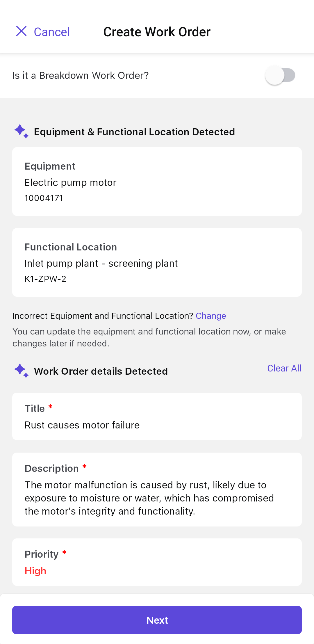Viewport: 314px width, 644px height.
Task: Click the Work Order details Detected heading
Action: [x=101, y=371]
